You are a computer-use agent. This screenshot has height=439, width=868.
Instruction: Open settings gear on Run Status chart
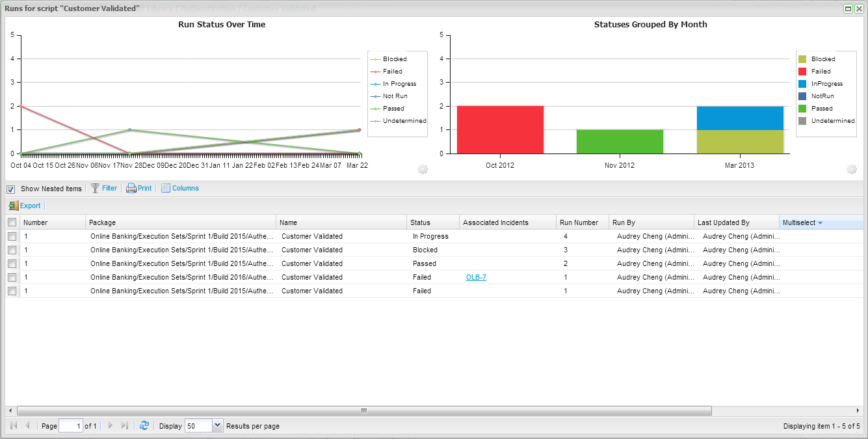pyautogui.click(x=423, y=170)
